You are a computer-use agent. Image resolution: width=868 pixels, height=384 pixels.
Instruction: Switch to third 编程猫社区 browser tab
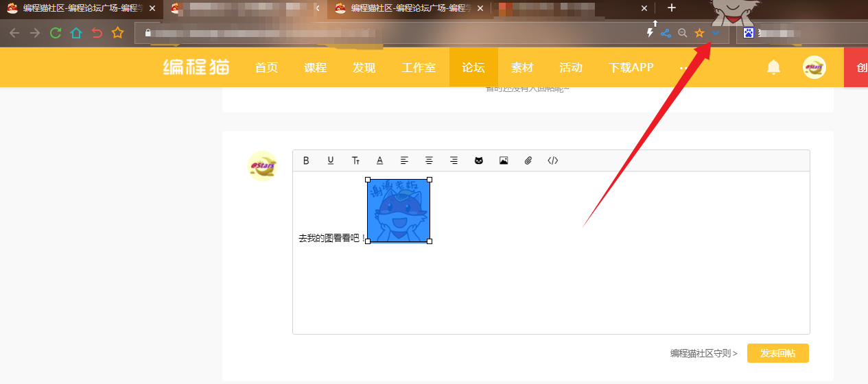click(x=408, y=8)
